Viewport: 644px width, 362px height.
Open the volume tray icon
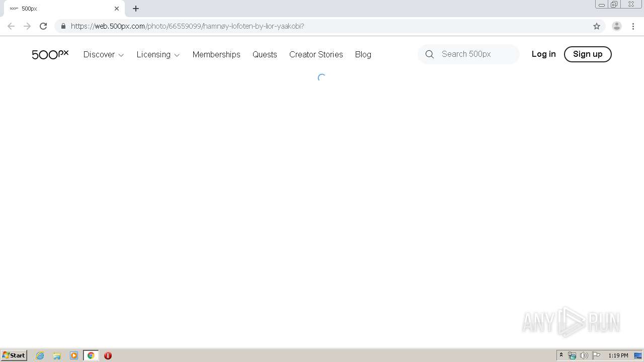(584, 355)
